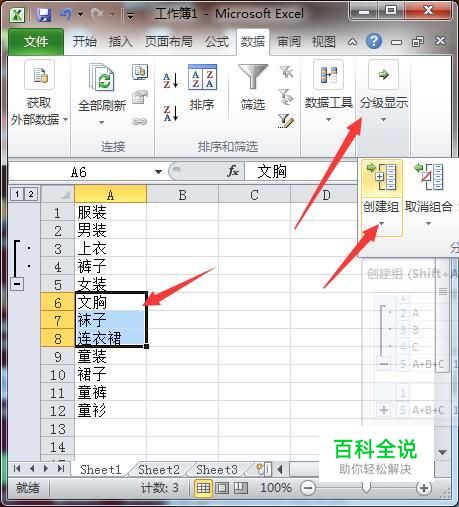Click the Ungroup (取消组合) icon

[x=429, y=177]
